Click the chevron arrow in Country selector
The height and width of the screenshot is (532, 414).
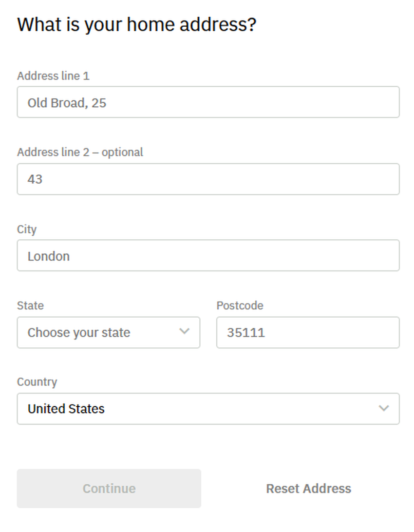384,408
